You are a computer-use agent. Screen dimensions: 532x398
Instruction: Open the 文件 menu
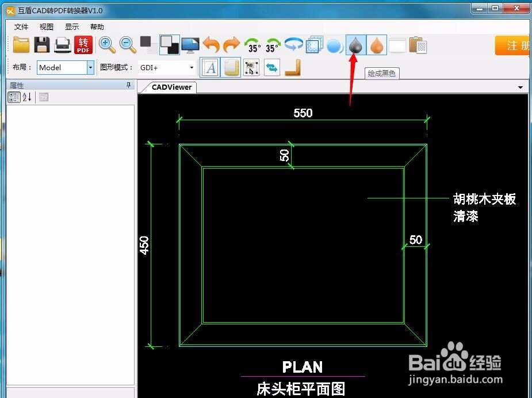pos(21,27)
